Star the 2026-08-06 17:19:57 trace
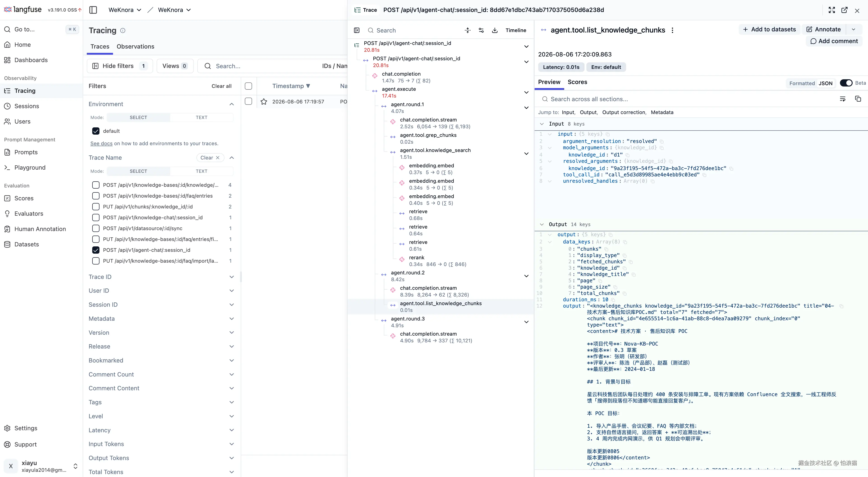Screen dimensions: 868x477 pyautogui.click(x=264, y=102)
